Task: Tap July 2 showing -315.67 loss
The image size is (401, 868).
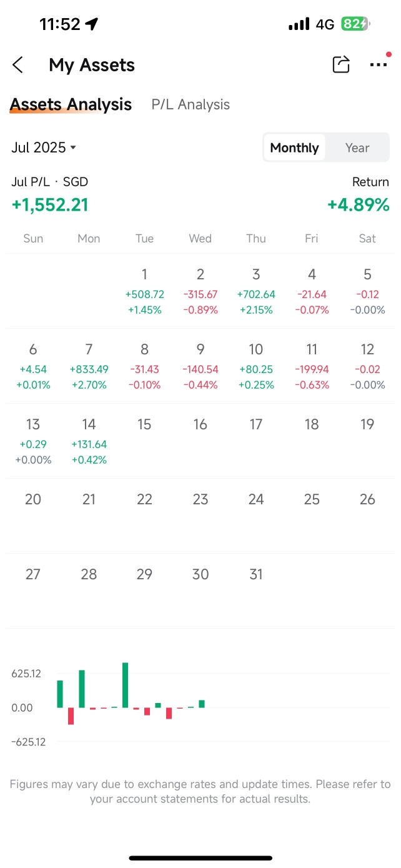Action: click(200, 291)
